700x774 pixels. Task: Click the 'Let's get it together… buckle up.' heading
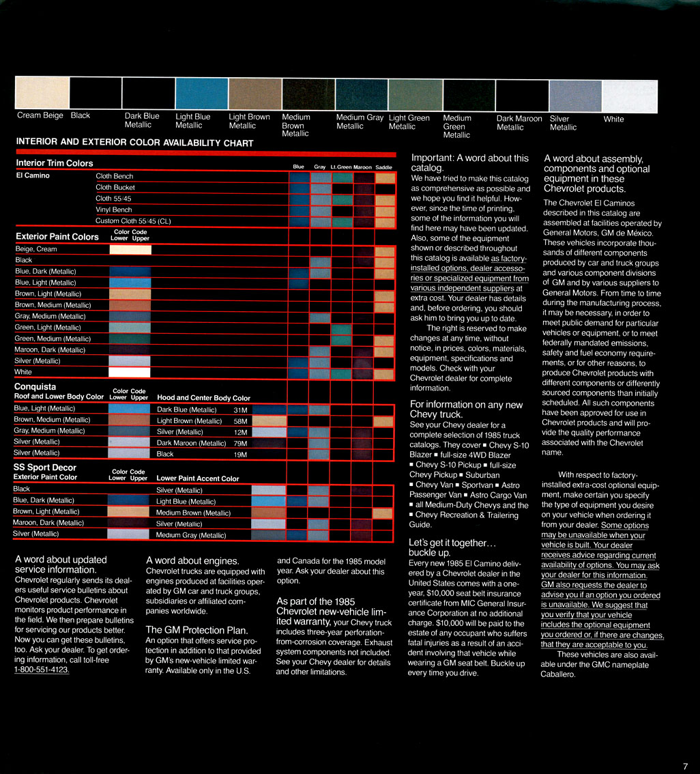click(452, 547)
